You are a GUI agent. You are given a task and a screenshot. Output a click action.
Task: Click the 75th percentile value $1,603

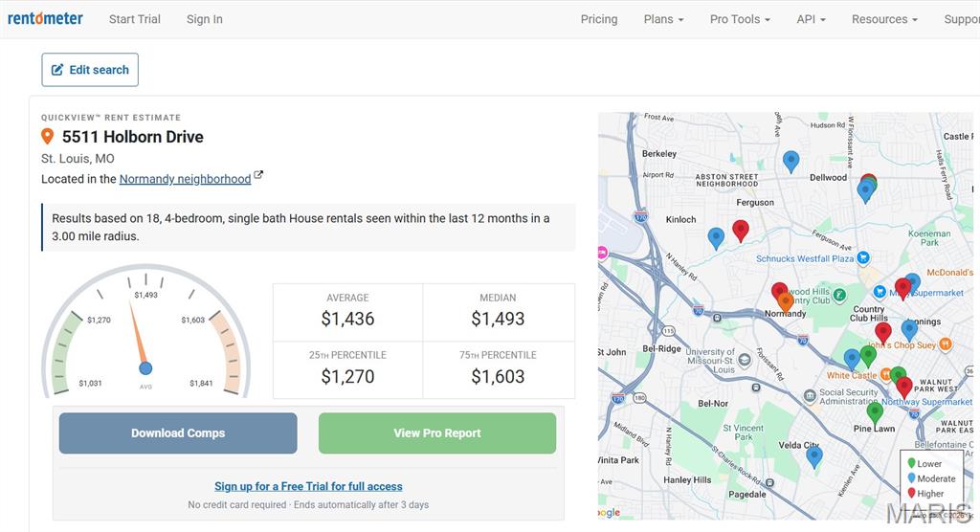[x=498, y=376]
